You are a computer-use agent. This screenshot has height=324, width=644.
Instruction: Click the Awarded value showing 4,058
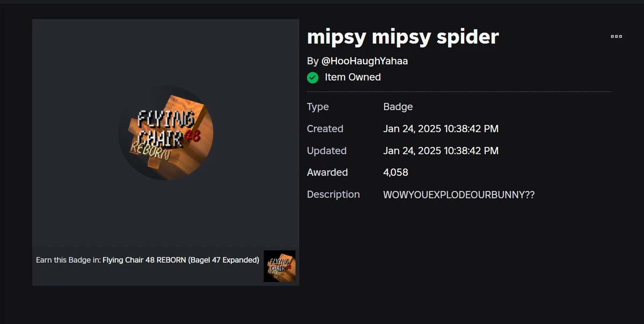[396, 172]
